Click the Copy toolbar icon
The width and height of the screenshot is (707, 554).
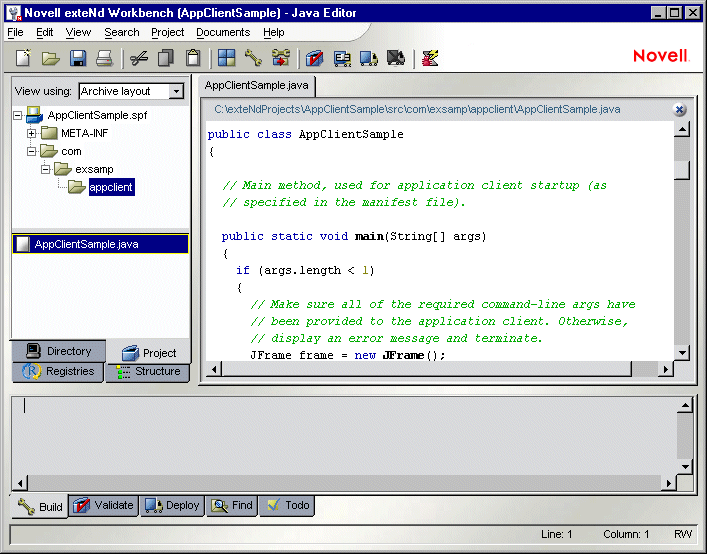[x=166, y=58]
